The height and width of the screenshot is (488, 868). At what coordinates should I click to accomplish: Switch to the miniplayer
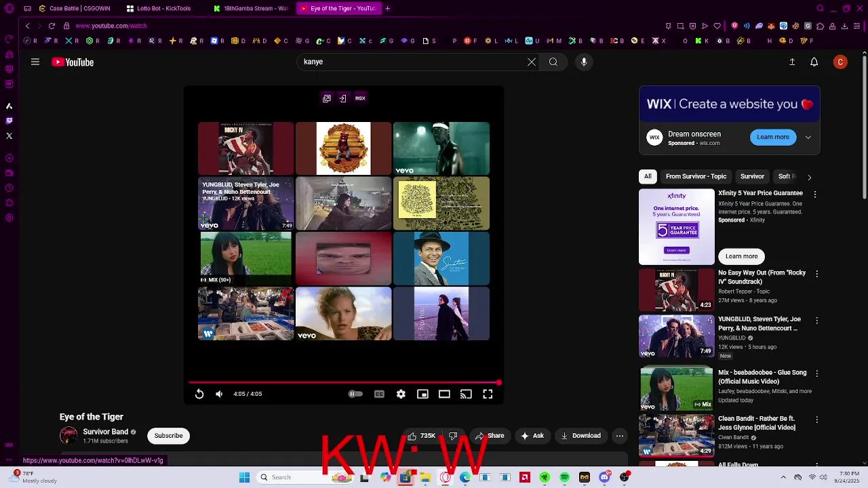[422, 394]
